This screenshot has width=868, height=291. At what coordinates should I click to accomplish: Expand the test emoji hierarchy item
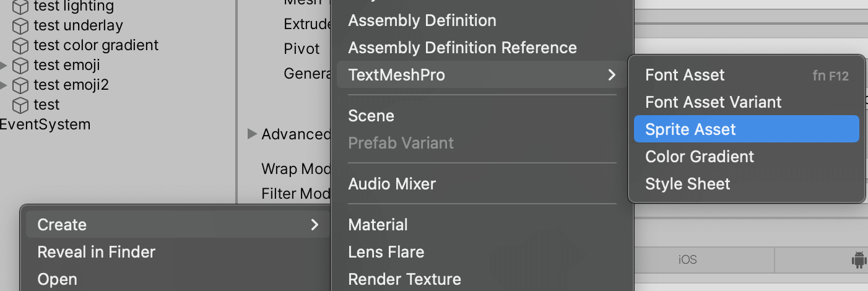click(x=4, y=65)
